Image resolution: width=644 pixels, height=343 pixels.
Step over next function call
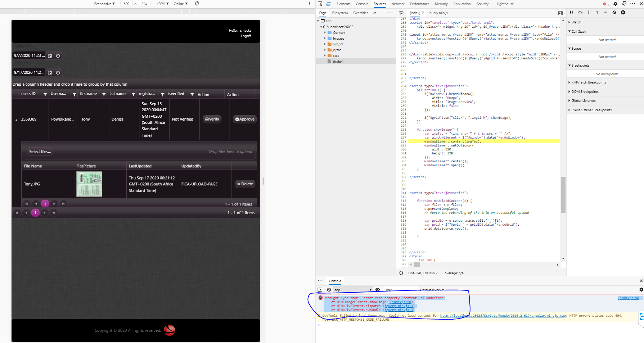click(x=580, y=13)
